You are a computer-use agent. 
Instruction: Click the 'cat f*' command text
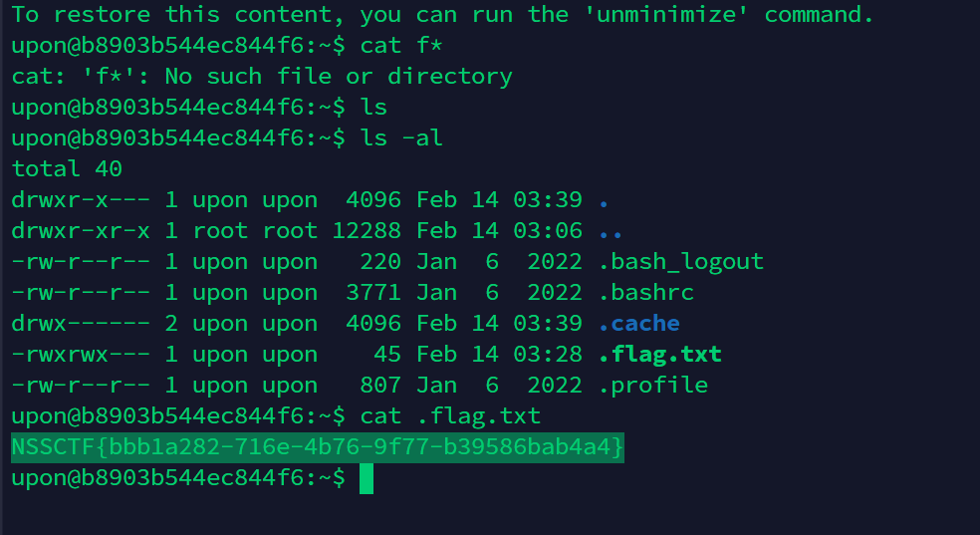point(401,46)
